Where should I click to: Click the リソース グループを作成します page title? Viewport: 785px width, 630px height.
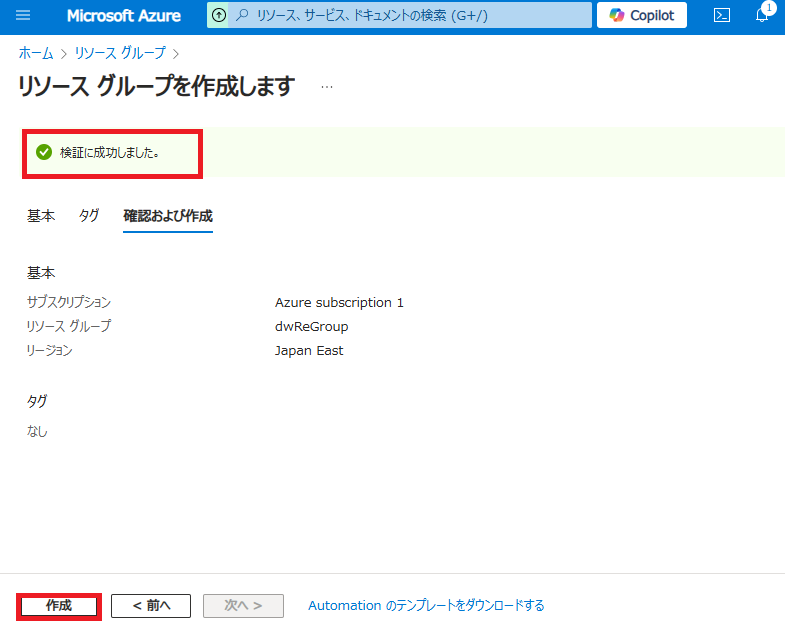(x=156, y=86)
